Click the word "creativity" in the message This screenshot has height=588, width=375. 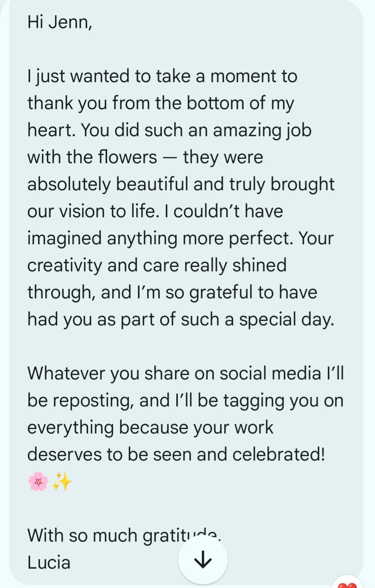(x=65, y=265)
